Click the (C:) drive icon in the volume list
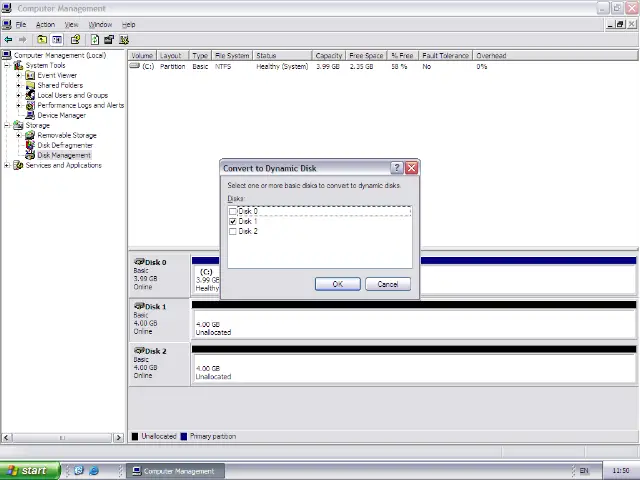 click(135, 66)
